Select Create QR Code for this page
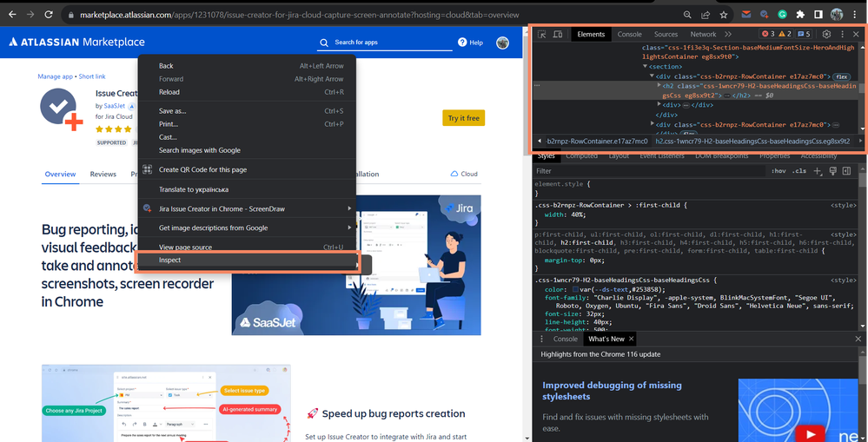This screenshot has width=868, height=442. pos(247,169)
